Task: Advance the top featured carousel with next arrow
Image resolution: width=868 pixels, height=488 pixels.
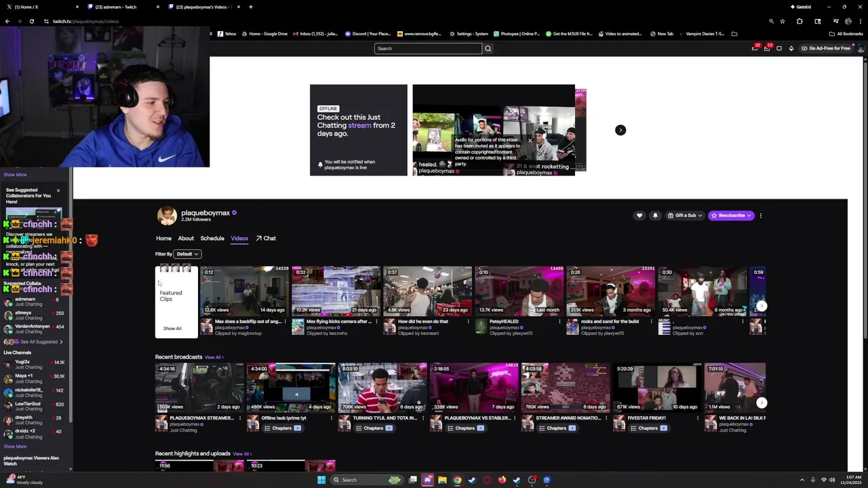Action: 620,130
